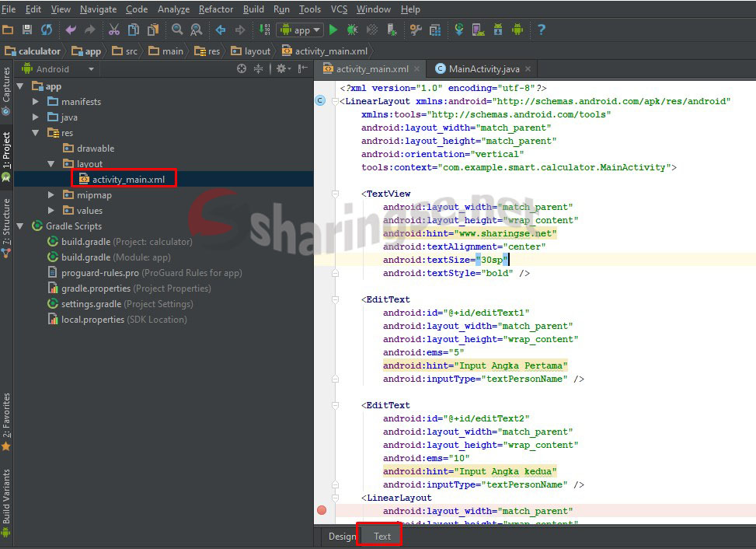756x549 pixels.
Task: Open the app run configuration dropdown
Action: (x=299, y=30)
